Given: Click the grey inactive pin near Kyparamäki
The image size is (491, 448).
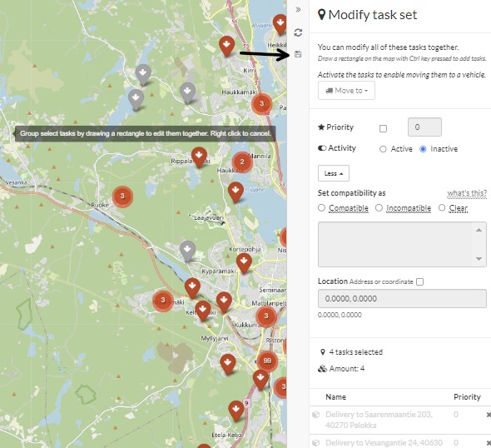Looking at the screenshot, I should coord(187,251).
